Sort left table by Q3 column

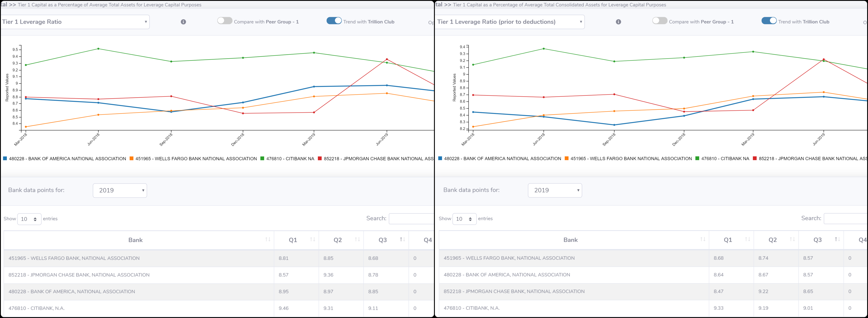386,240
